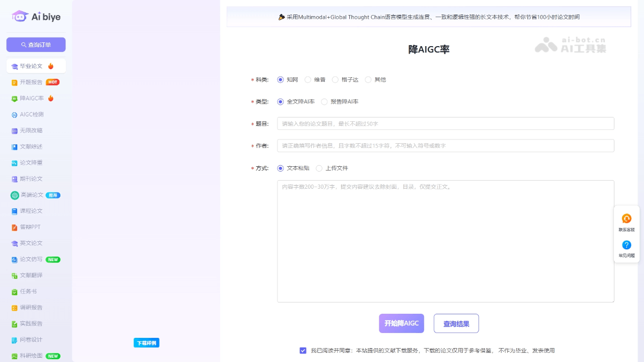
Task: Click the 问卷设计 pencil icon
Action: tap(14, 340)
